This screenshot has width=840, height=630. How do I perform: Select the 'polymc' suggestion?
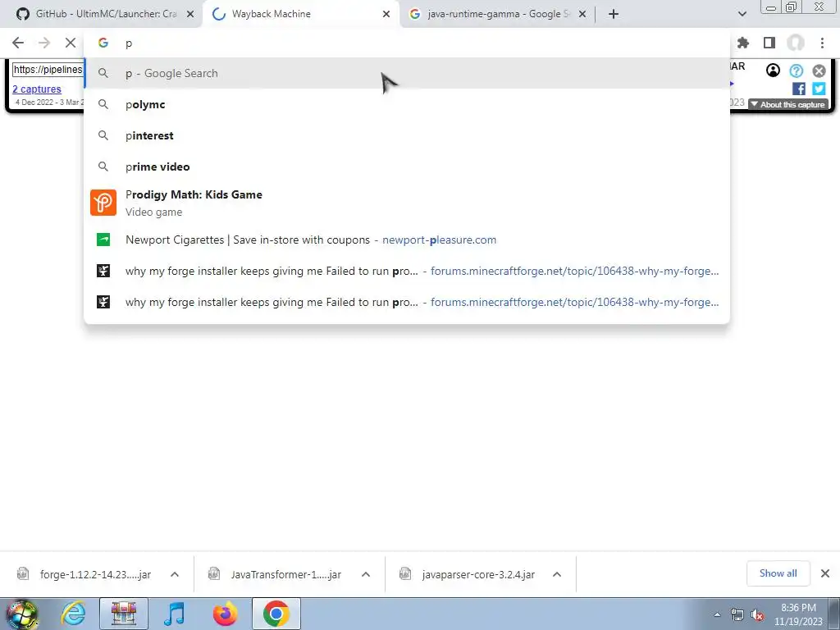tap(407, 104)
